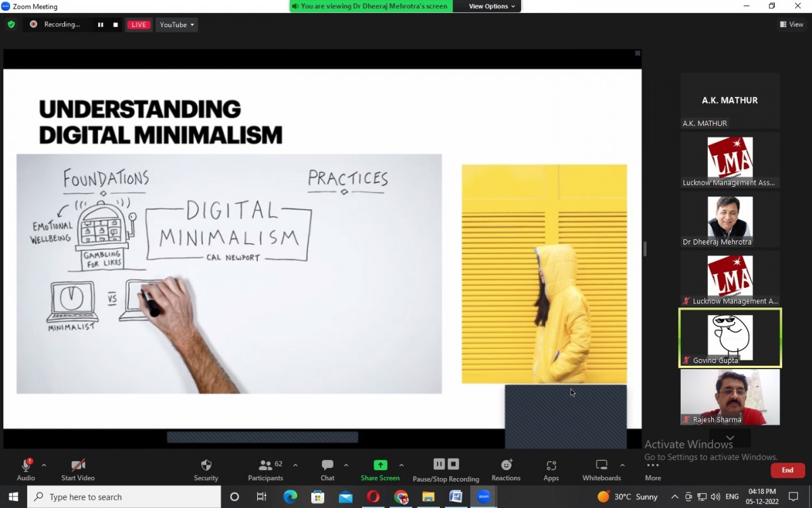Click the screen viewing notification banner
Image resolution: width=812 pixels, height=508 pixels.
[x=371, y=6]
